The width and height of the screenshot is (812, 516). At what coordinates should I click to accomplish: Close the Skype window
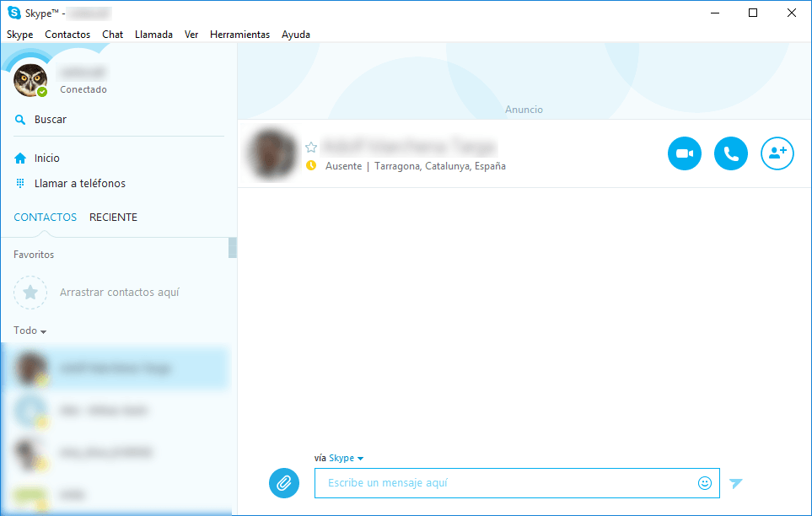(x=791, y=13)
